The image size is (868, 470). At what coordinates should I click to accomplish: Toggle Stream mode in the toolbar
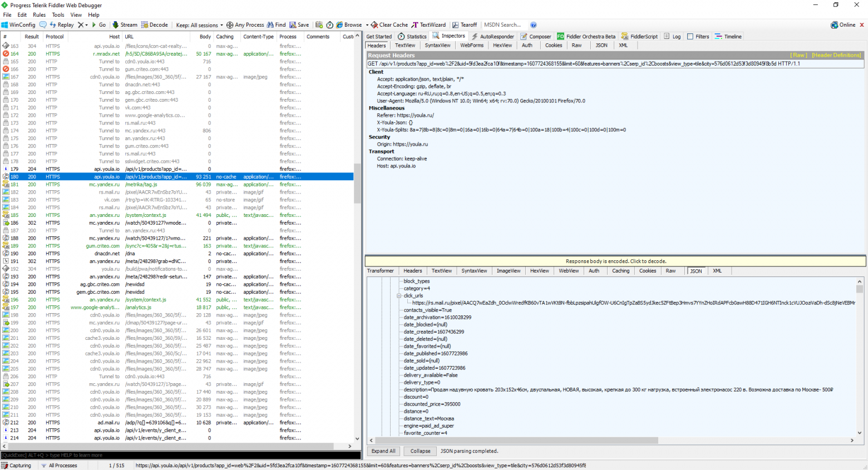tap(125, 25)
